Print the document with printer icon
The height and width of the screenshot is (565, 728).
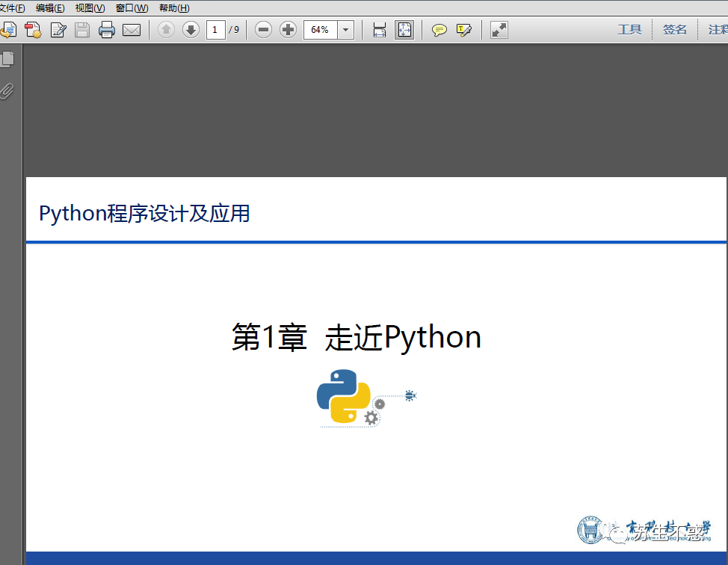point(107,30)
